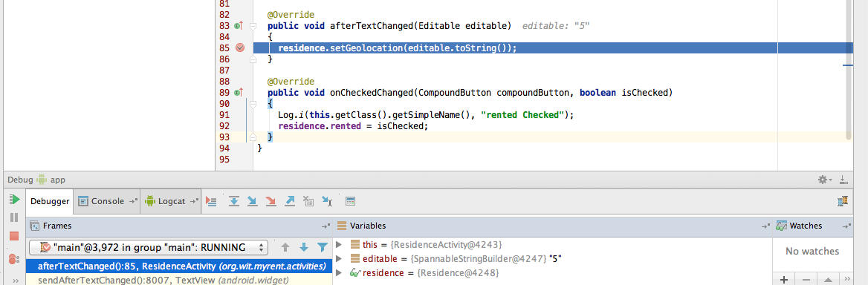The height and width of the screenshot is (285, 868).
Task: Step Out of the current method
Action: click(x=289, y=202)
